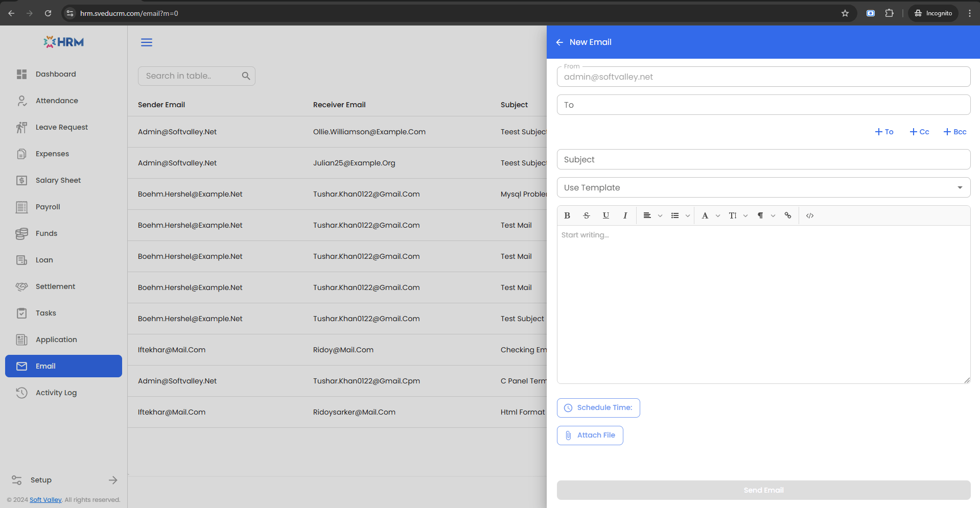The width and height of the screenshot is (980, 508).
Task: Switch to code view in the editor
Action: click(x=810, y=215)
